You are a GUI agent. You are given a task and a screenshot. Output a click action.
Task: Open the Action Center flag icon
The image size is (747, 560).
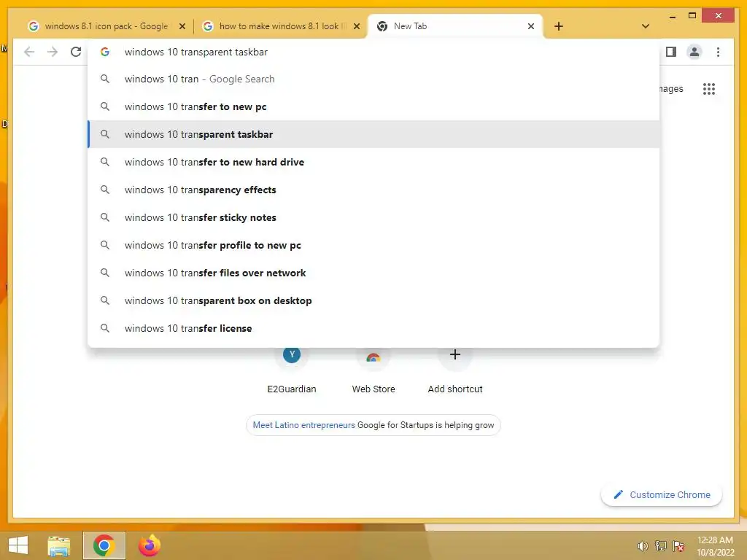coord(678,545)
